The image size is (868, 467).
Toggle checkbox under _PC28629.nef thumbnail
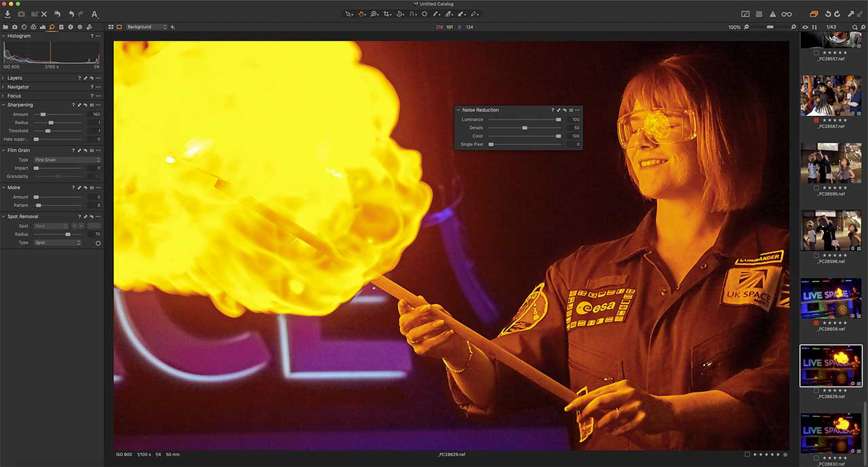(x=816, y=390)
